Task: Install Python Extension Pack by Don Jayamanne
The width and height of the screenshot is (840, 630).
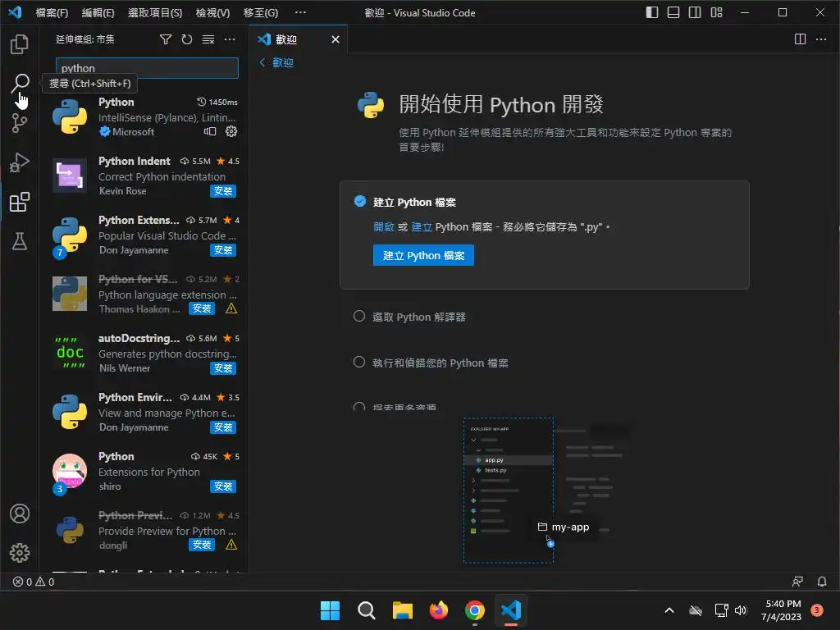Action: pos(223,249)
